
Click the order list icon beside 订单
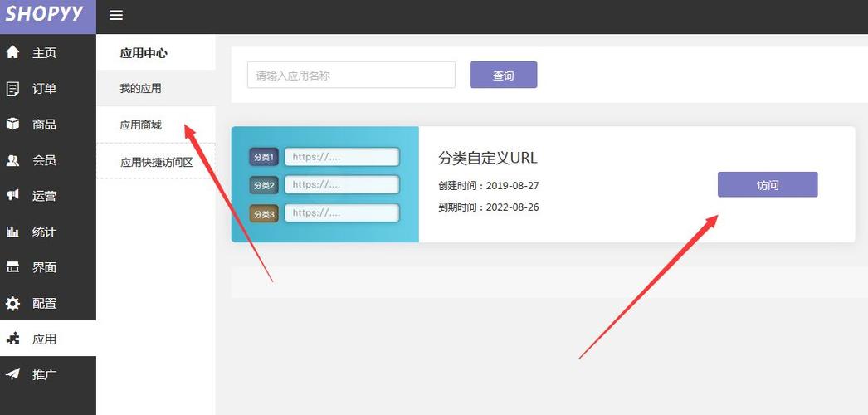point(12,89)
